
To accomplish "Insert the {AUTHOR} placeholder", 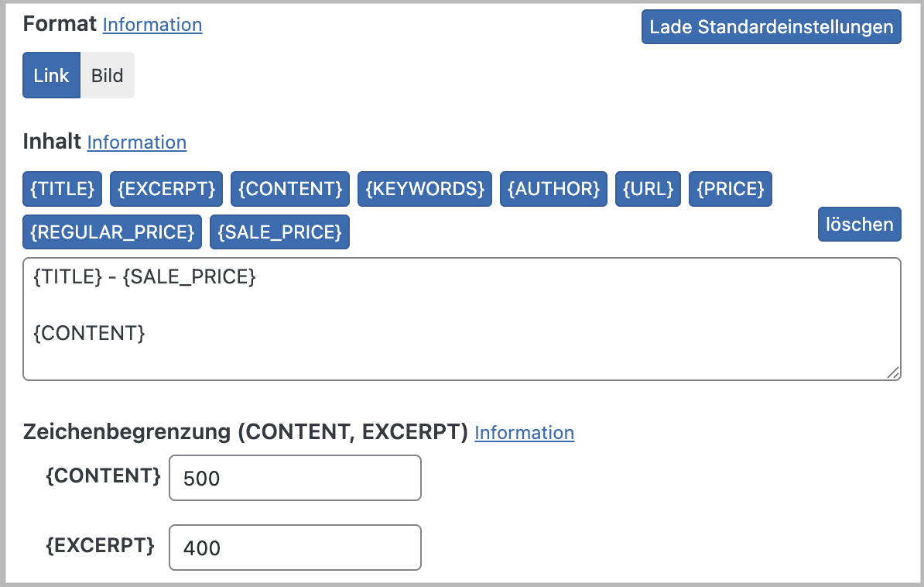I will [553, 188].
